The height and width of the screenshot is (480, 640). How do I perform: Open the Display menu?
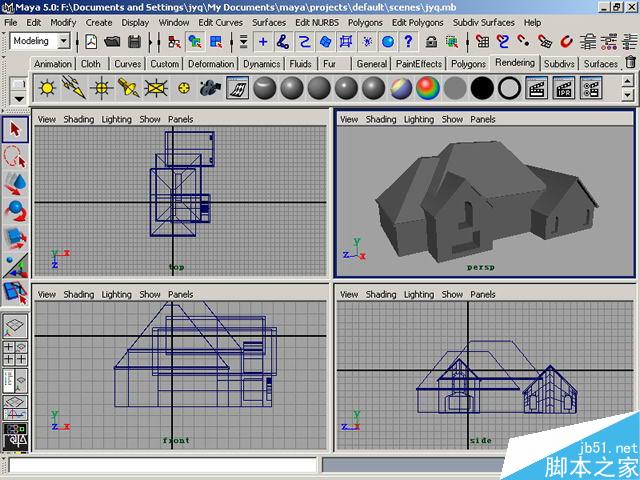135,22
